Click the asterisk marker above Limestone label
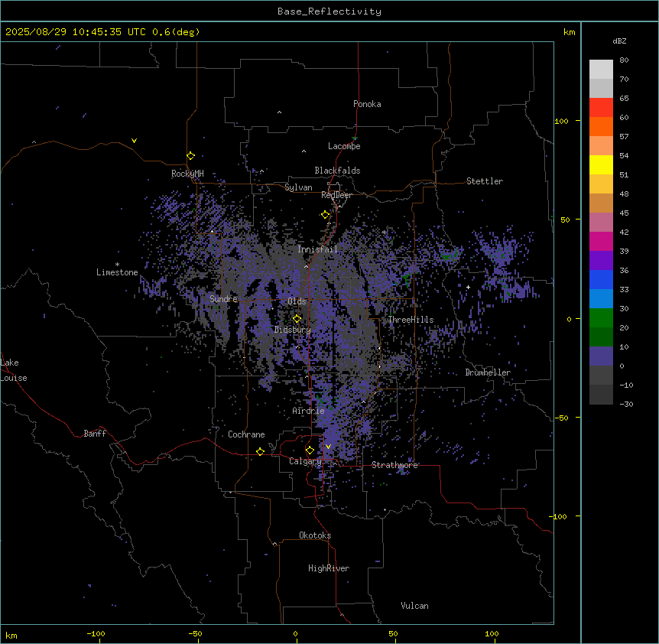The width and height of the screenshot is (659, 644). pyautogui.click(x=117, y=264)
